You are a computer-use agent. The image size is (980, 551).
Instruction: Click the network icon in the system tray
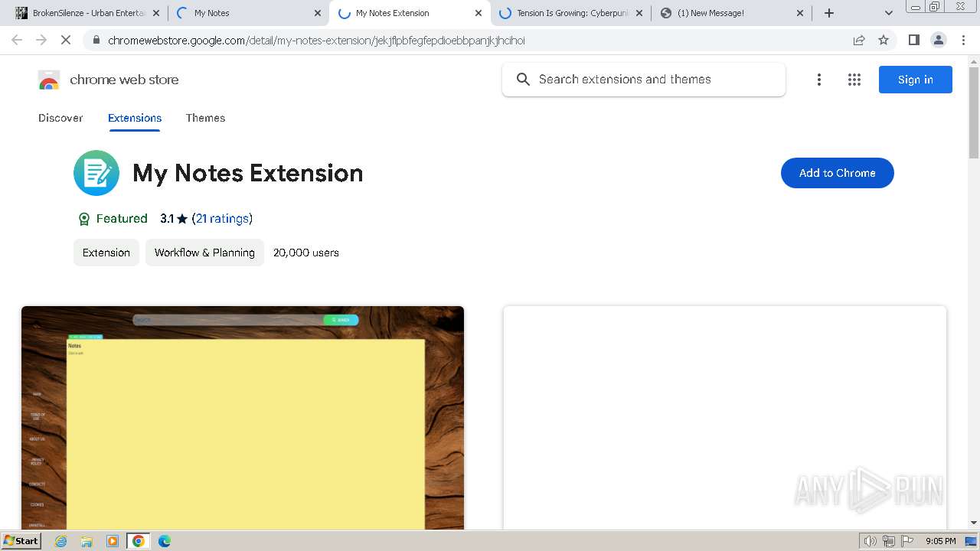[x=889, y=541]
